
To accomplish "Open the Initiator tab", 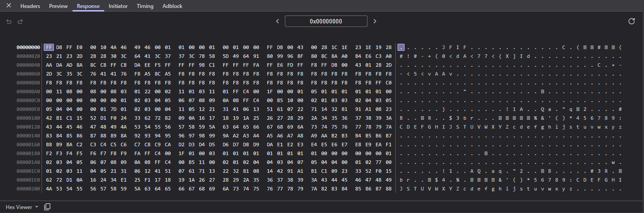I will (118, 6).
